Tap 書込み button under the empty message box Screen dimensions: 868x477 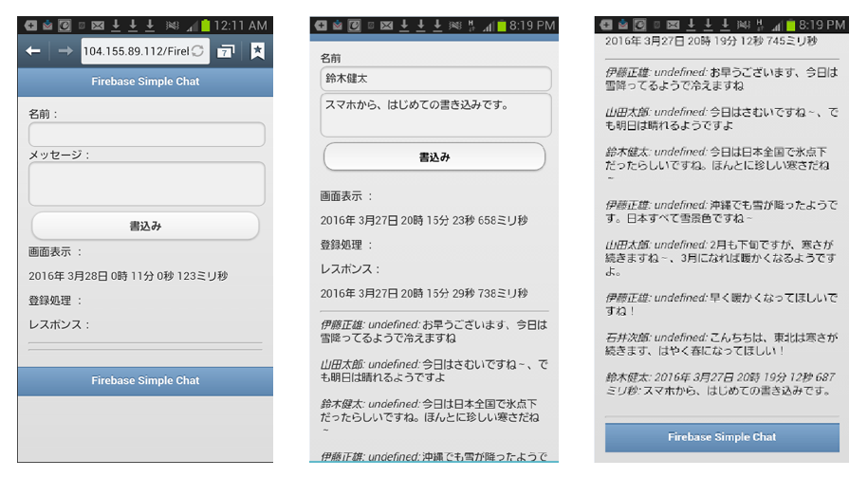tap(145, 226)
